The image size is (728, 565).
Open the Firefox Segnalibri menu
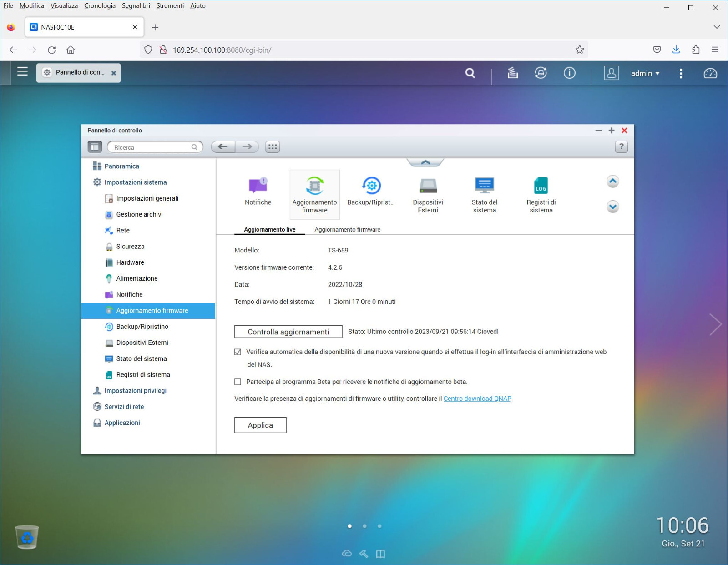pyautogui.click(x=136, y=5)
